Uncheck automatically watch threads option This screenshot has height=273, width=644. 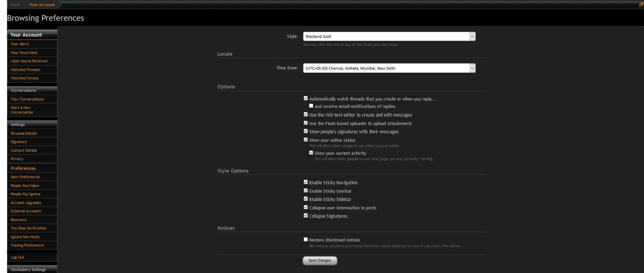[305, 98]
